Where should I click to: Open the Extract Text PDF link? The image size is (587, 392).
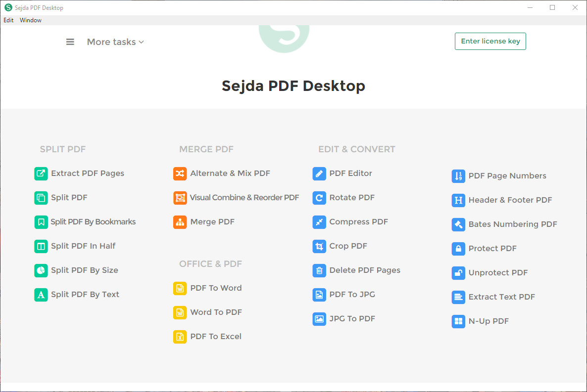(x=502, y=297)
